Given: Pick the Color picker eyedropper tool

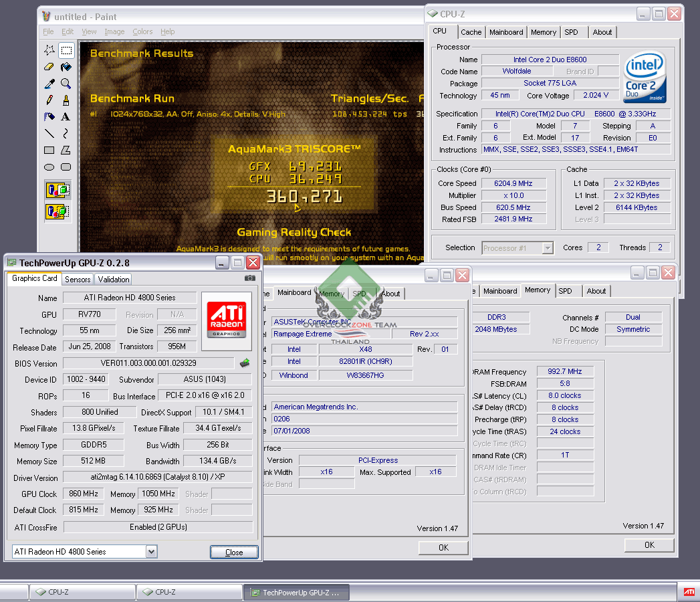Looking at the screenshot, I should (x=49, y=84).
